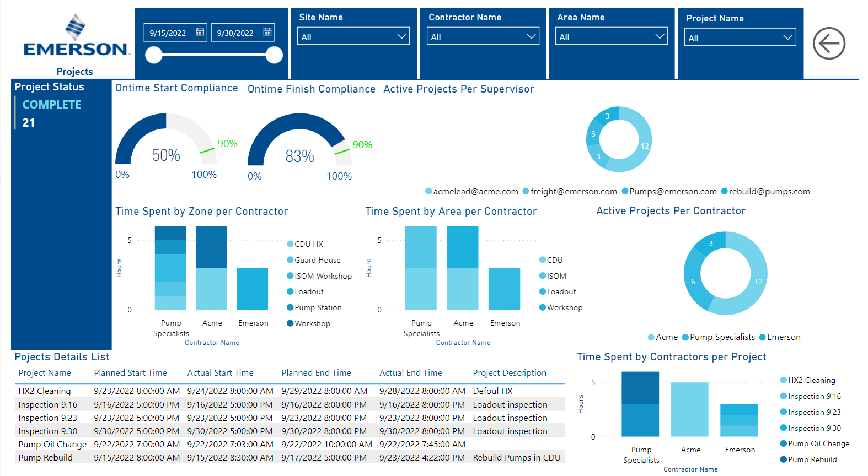Sort by Actual End Time column header
Image resolution: width=868 pixels, height=476 pixels.
[x=411, y=373]
